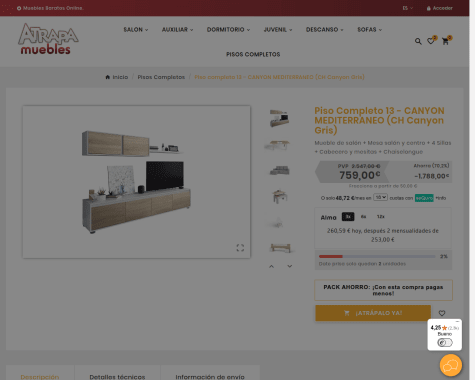Click the Atrapa Muebles logo
This screenshot has width=475, height=380.
48,39
